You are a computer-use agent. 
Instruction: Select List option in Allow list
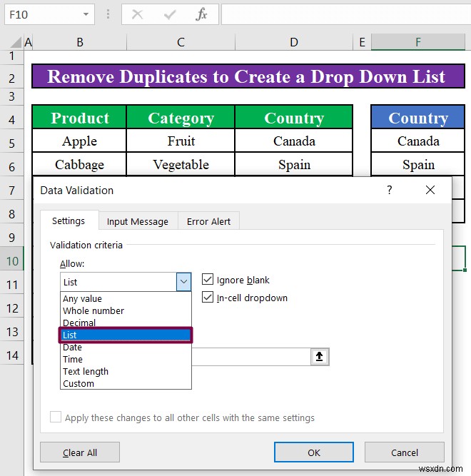(x=126, y=335)
